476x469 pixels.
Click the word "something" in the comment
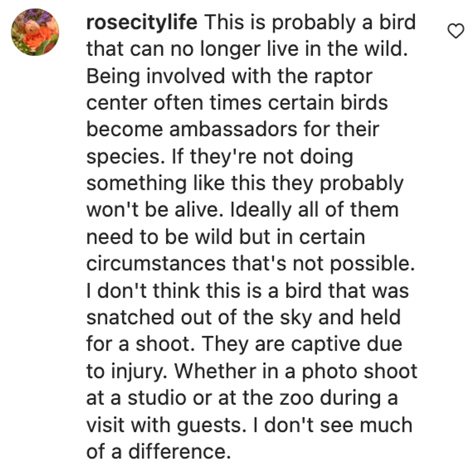(136, 183)
